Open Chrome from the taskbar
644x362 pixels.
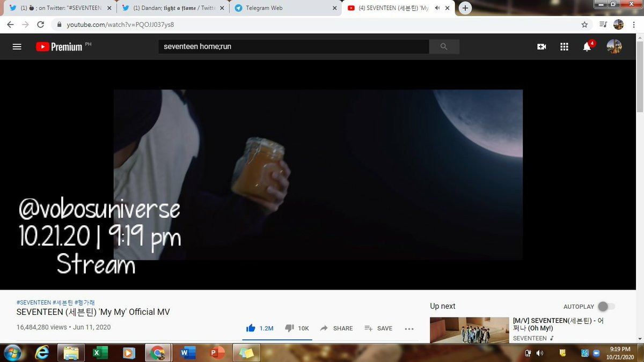(158, 353)
